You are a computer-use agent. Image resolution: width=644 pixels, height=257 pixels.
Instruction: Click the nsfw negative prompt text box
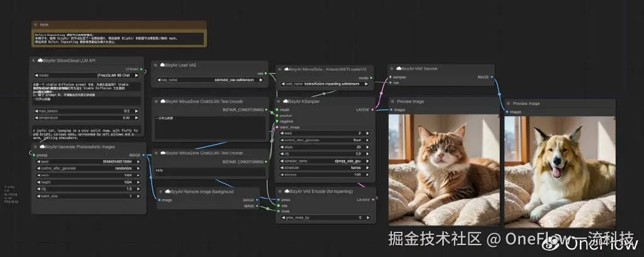(210, 172)
